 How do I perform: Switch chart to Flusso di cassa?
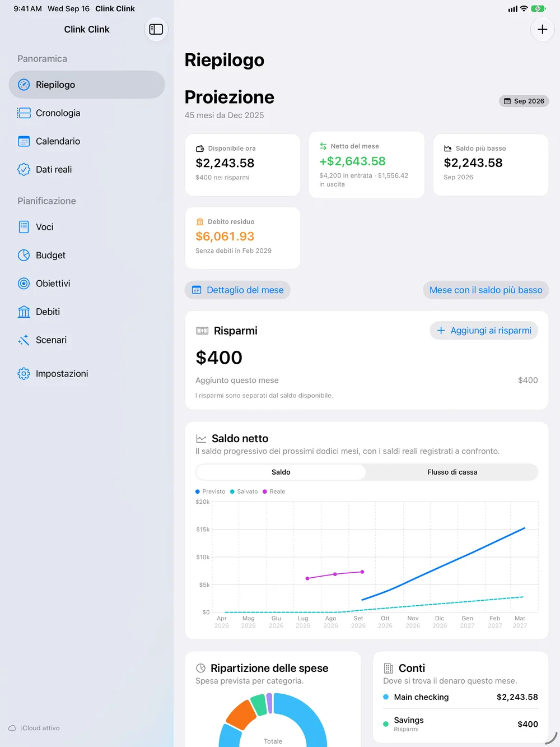point(452,472)
